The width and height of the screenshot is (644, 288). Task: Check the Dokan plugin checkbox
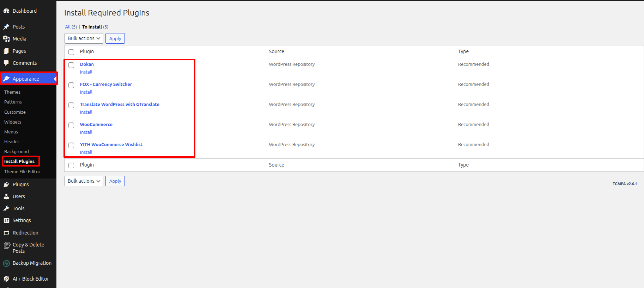coord(71,65)
